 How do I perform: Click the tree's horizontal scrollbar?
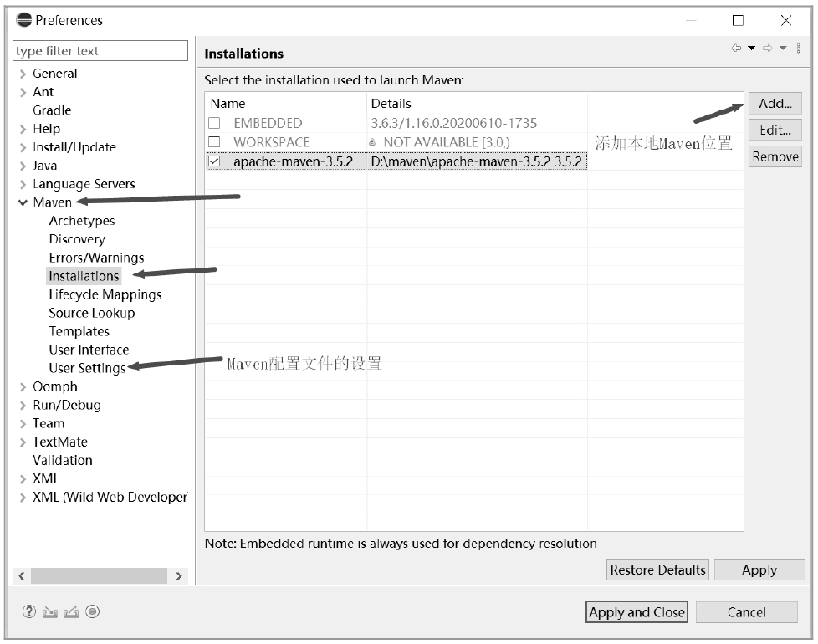point(99,576)
